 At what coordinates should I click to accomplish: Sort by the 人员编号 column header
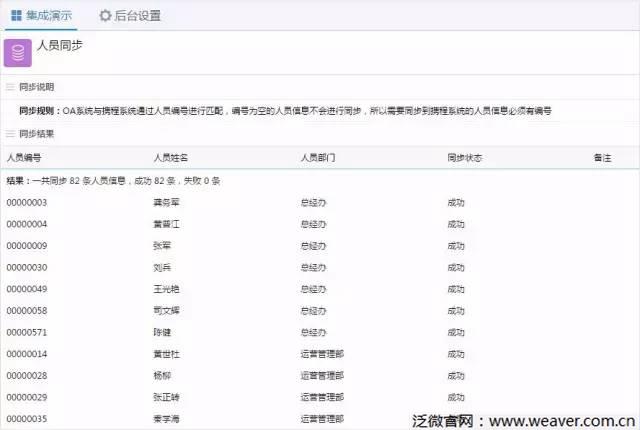(24, 157)
